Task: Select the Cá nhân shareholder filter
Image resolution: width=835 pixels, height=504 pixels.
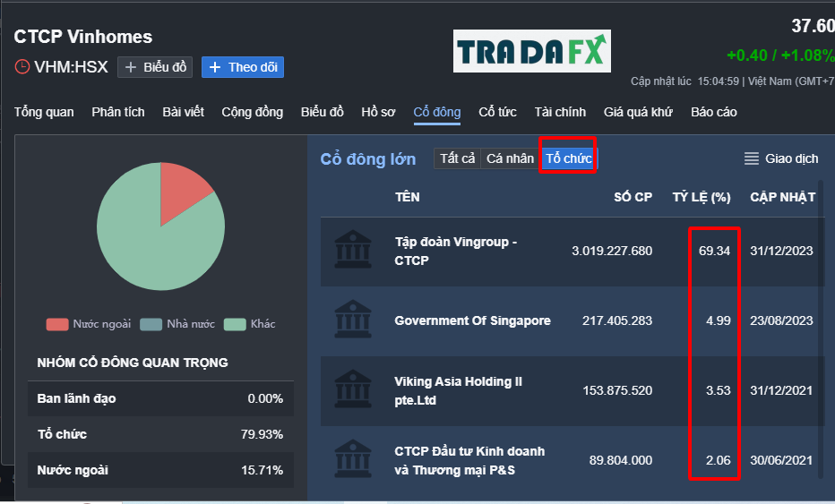Action: 510,158
